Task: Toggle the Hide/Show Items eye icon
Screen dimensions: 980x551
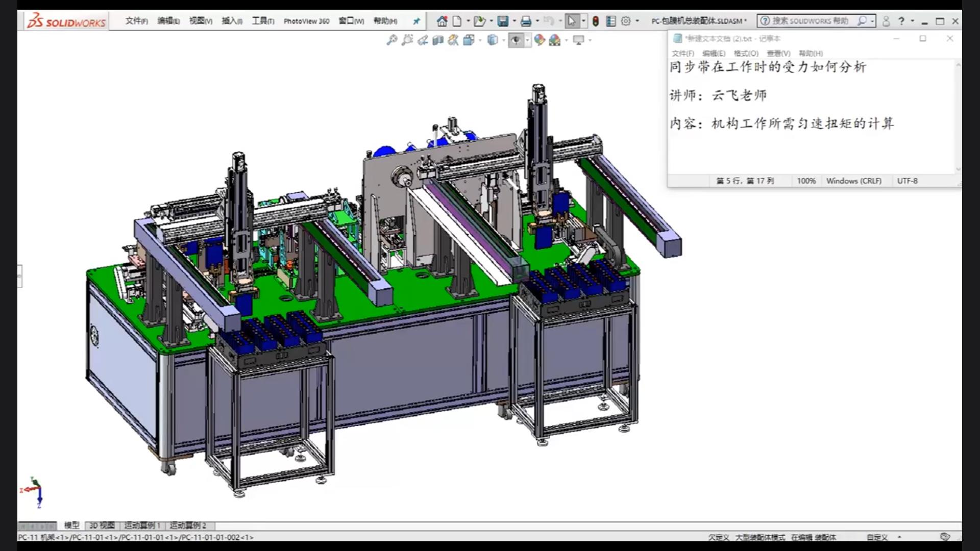Action: (x=516, y=40)
